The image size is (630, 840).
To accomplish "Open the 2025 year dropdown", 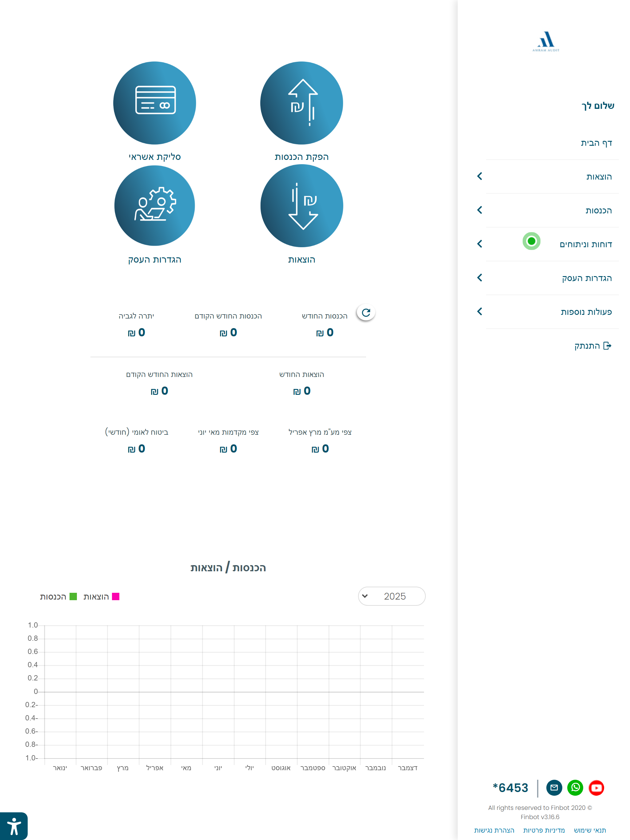I will tap(391, 596).
